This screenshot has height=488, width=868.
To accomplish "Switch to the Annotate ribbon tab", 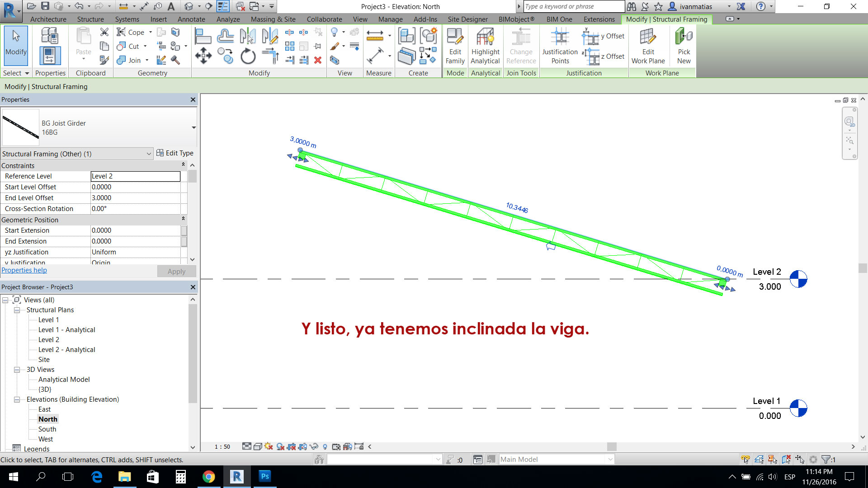I will coord(191,19).
